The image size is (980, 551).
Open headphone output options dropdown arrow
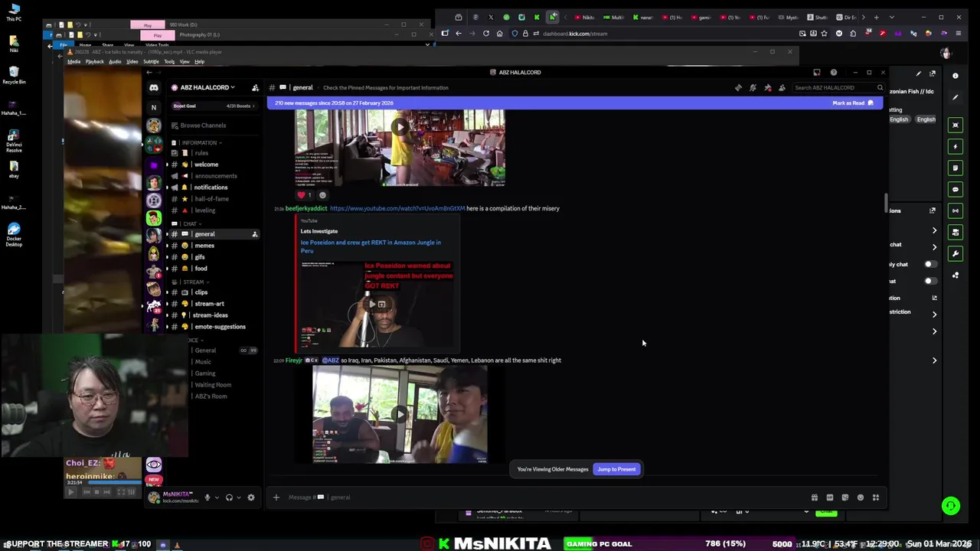point(238,497)
